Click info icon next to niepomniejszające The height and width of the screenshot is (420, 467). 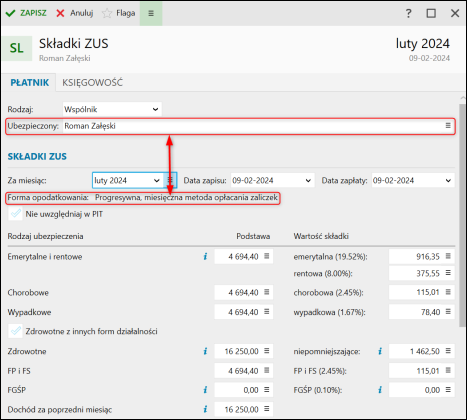(380, 351)
